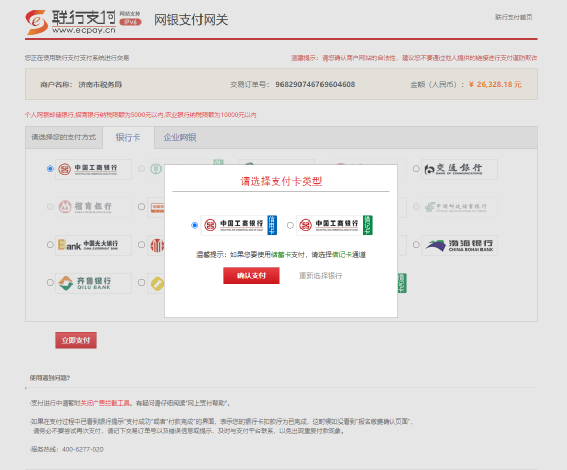Switch to the 银行卡 tab
This screenshot has width=567, height=470.
click(128, 137)
